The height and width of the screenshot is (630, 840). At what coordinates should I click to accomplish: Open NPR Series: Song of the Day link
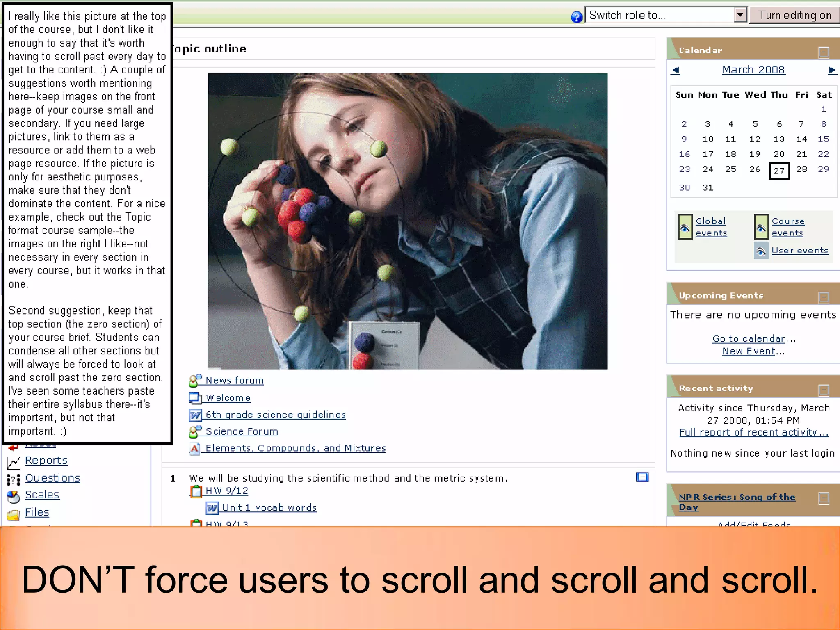click(737, 502)
